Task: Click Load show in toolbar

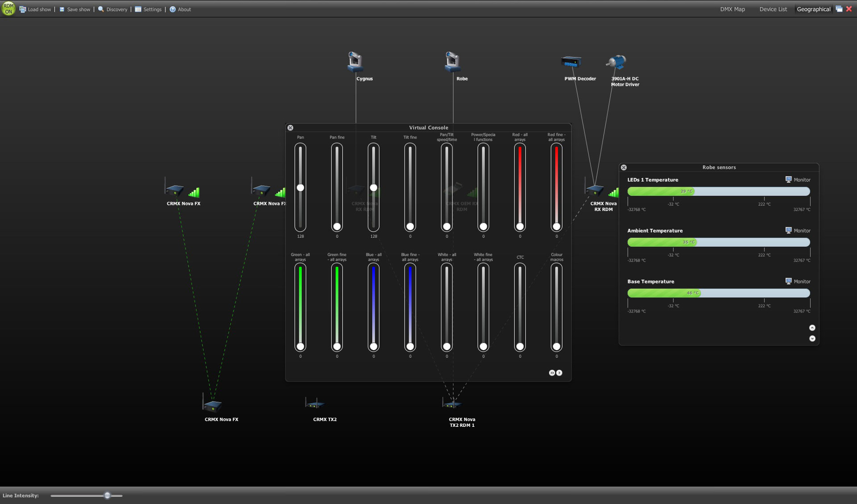Action: pos(35,9)
